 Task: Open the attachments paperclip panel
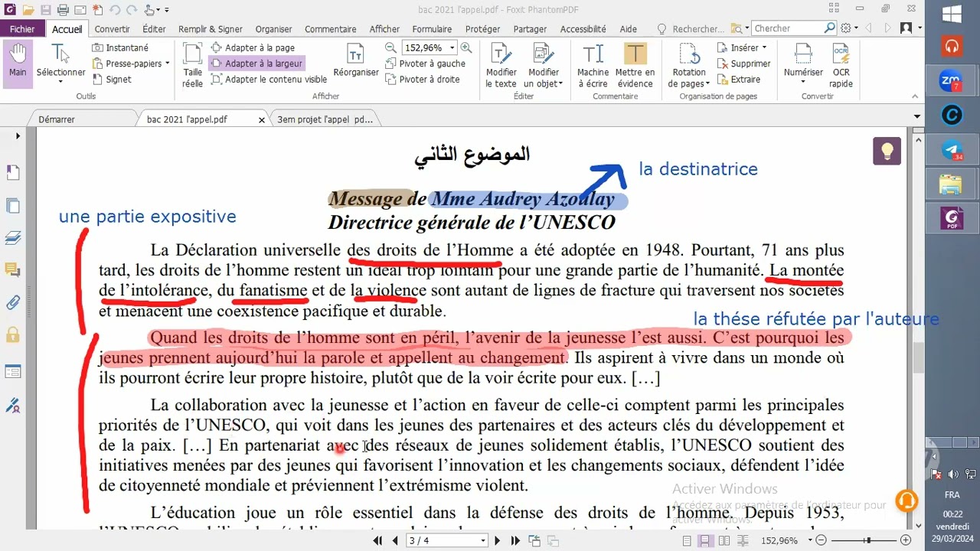click(12, 302)
